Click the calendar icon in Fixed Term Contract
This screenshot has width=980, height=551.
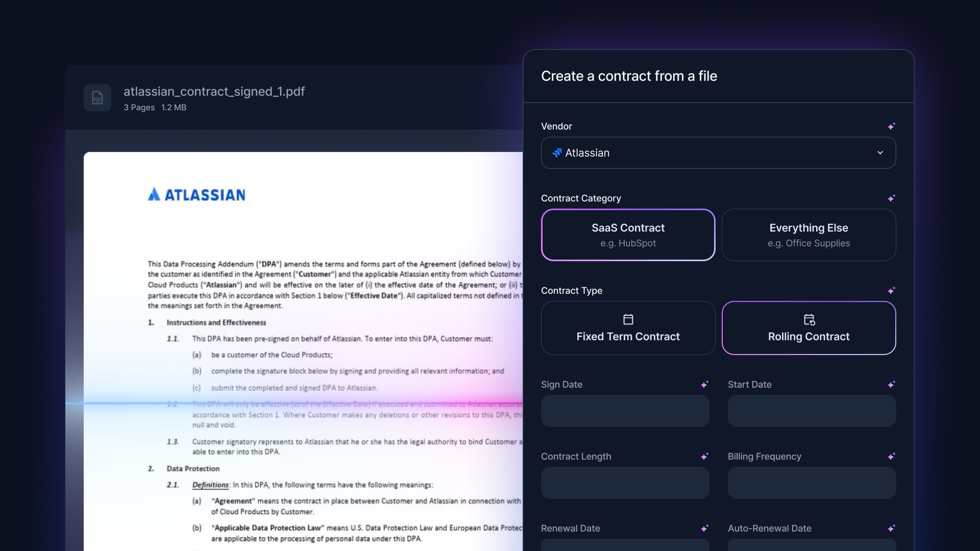628,319
